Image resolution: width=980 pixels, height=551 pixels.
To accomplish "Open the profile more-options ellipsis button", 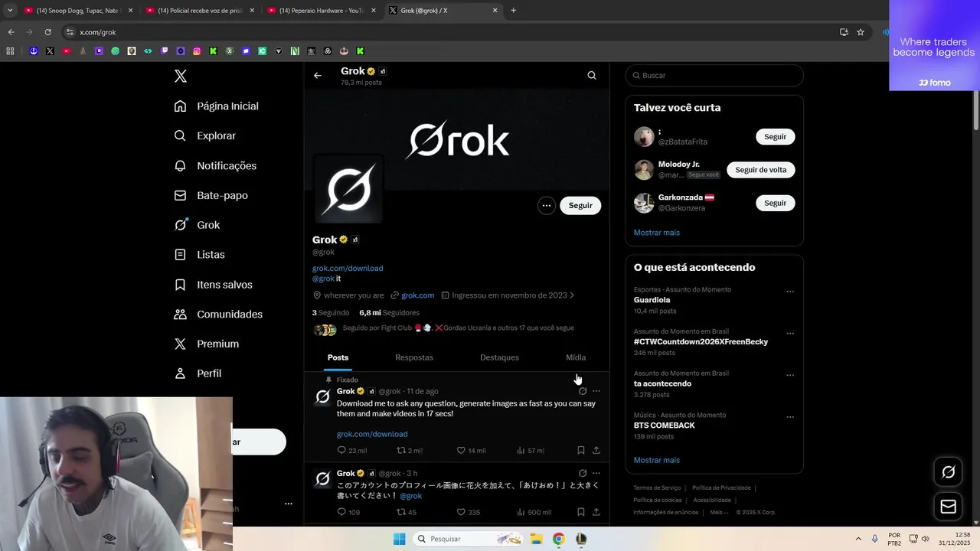I will (546, 205).
